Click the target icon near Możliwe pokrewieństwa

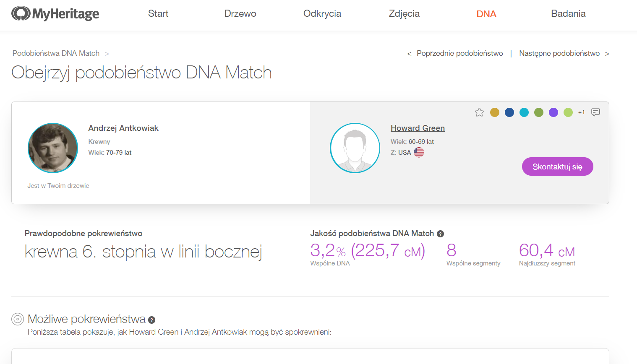(17, 319)
